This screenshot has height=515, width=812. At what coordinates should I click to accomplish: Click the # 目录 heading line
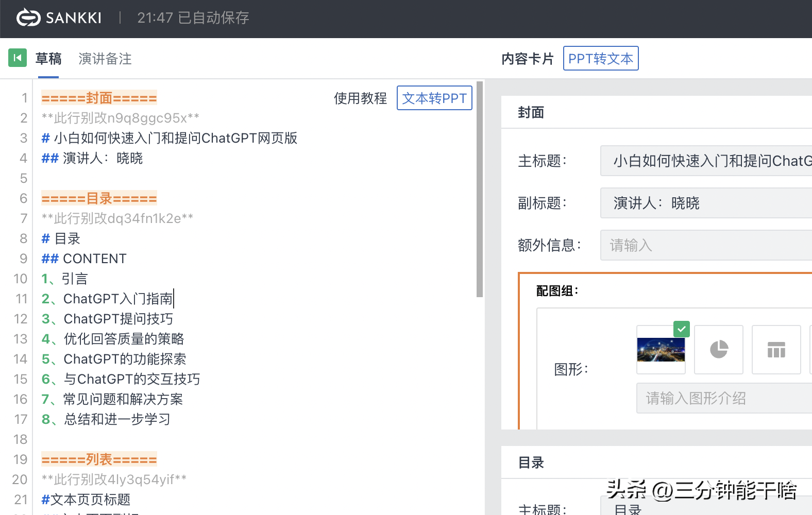[61, 238]
